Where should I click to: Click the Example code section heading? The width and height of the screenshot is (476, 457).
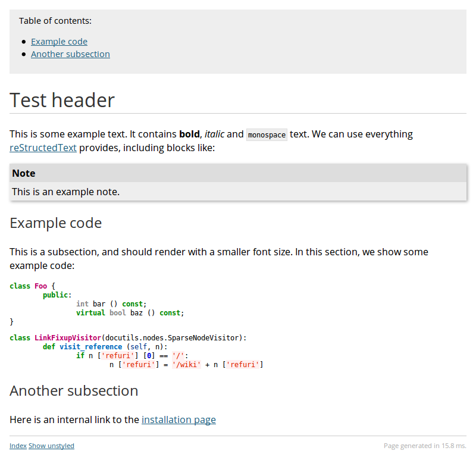click(56, 223)
